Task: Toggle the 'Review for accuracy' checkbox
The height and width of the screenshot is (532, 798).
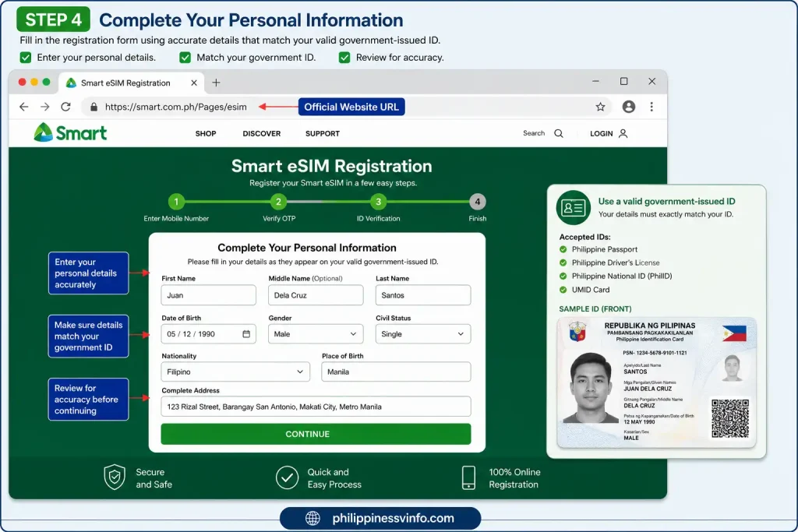Action: (344, 58)
